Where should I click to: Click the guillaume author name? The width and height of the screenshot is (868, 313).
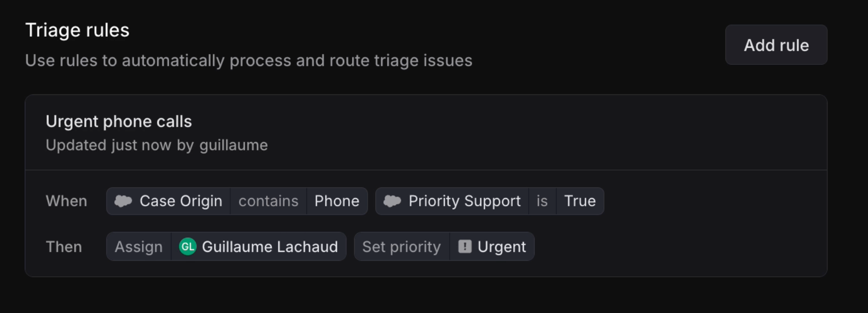point(234,145)
